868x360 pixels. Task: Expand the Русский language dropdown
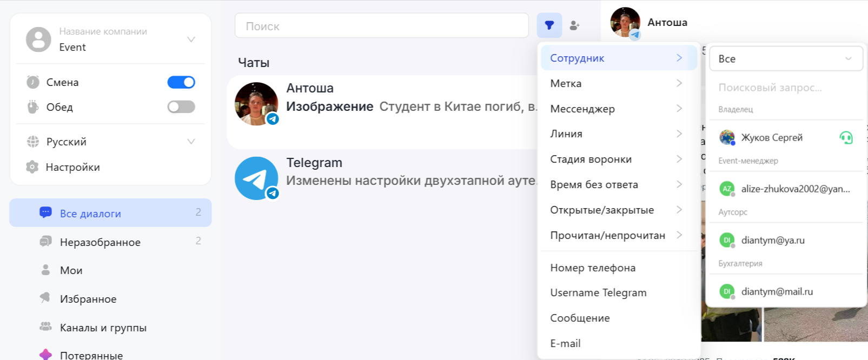pos(191,142)
